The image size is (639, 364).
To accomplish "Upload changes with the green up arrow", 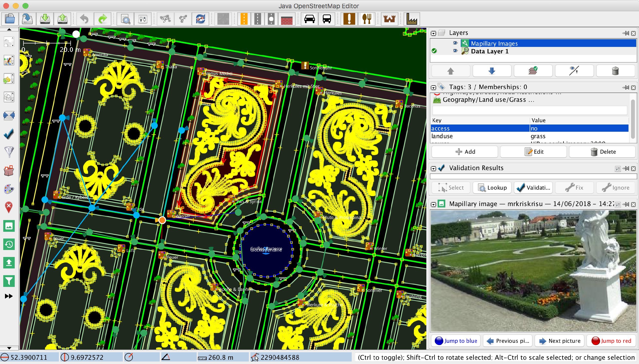I will tap(62, 19).
